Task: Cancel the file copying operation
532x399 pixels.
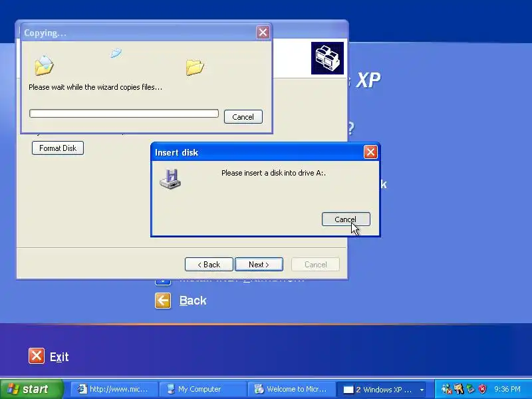Action: [243, 117]
